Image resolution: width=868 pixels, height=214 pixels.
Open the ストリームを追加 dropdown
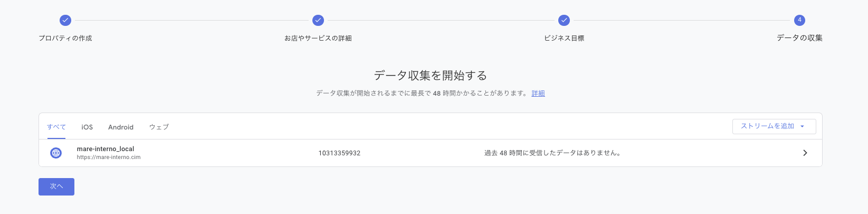768,126
